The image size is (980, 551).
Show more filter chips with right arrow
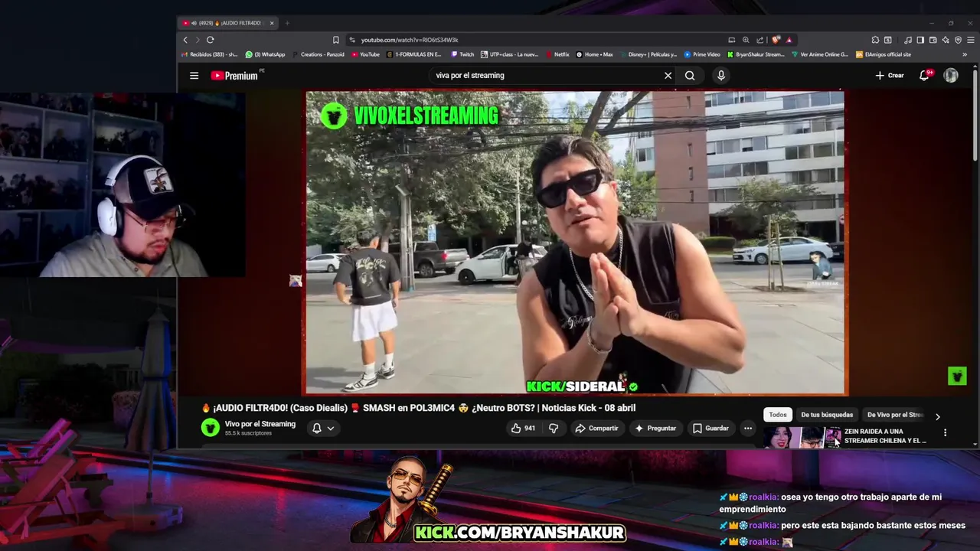[937, 416]
